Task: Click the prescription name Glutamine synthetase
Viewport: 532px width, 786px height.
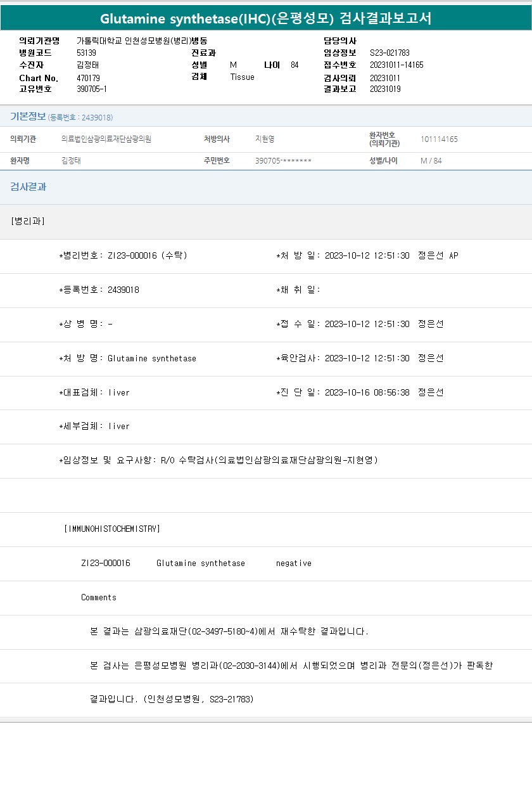Action: (x=152, y=359)
